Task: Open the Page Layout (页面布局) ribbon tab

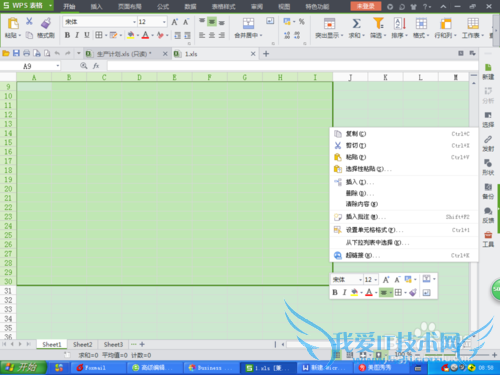Action: 130,6
